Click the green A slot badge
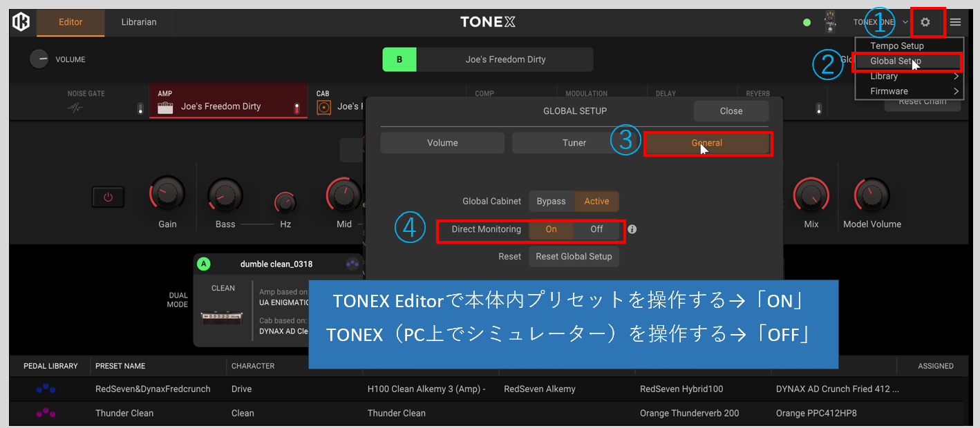 pos(204,264)
